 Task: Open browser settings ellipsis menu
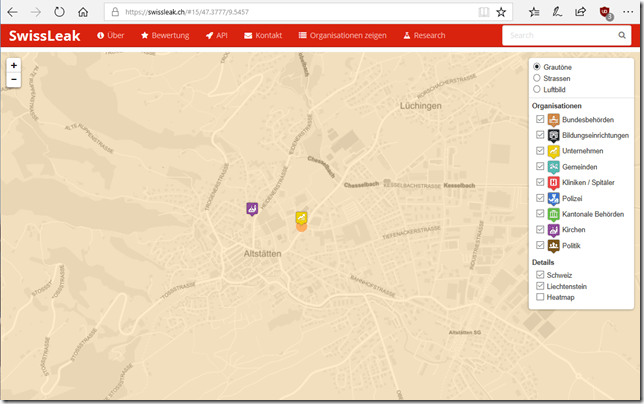630,12
